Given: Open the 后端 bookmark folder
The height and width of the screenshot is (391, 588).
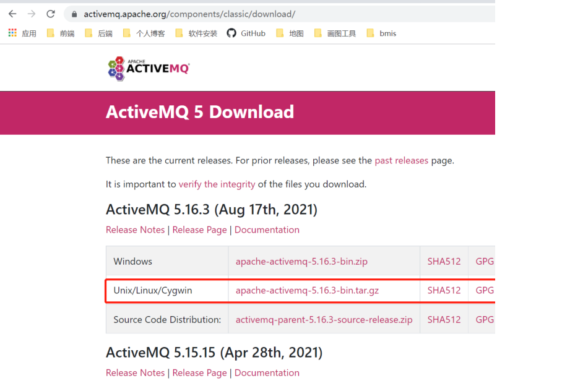Looking at the screenshot, I should 99,33.
